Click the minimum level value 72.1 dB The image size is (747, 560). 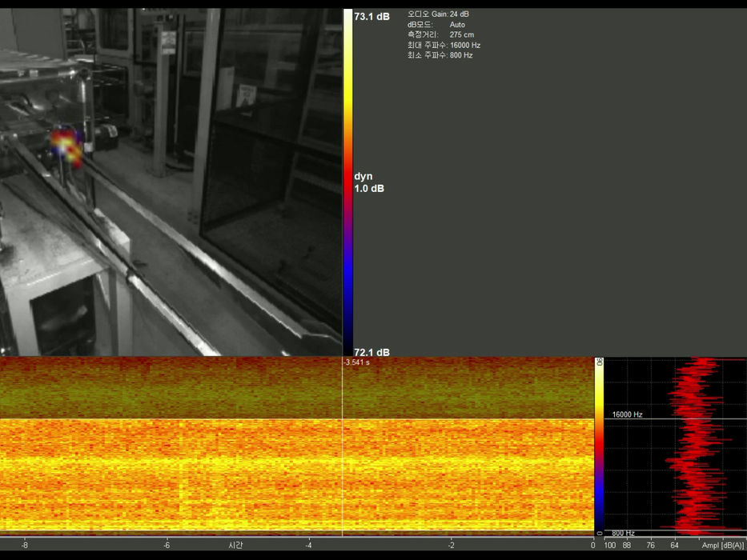(x=371, y=352)
